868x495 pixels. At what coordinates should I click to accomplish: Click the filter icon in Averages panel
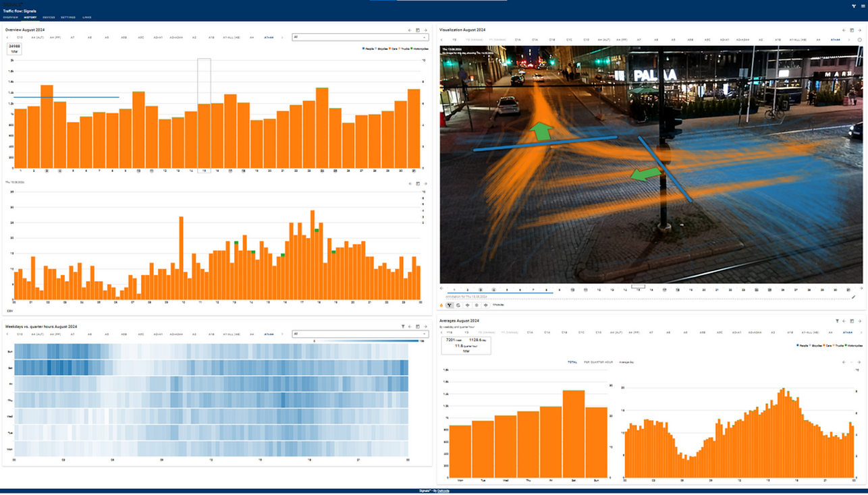pos(837,321)
